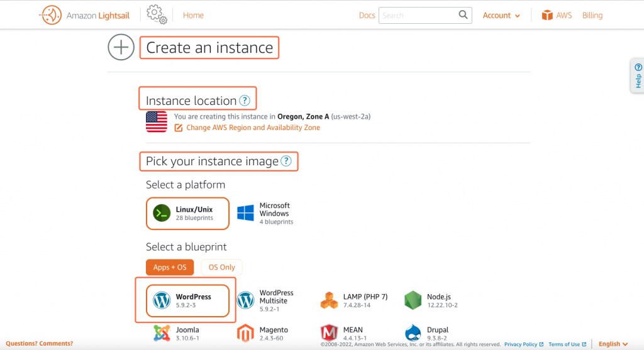
Task: Choose the Joomla 3.10.6-1 blueprint
Action: pos(177,333)
